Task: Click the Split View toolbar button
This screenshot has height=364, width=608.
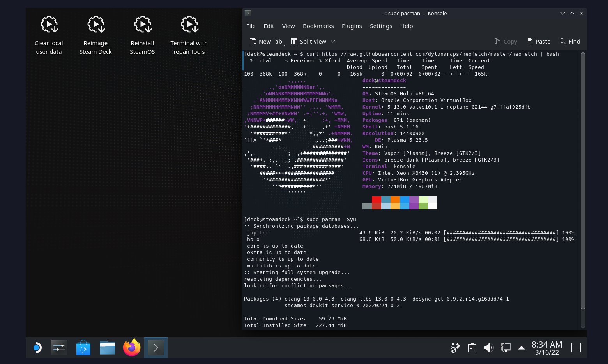Action: [x=309, y=42]
